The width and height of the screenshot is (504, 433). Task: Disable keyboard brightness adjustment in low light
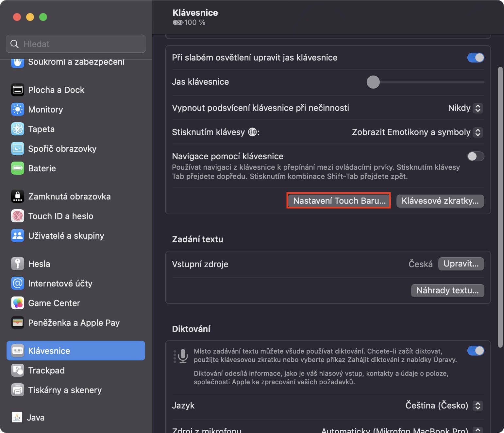coord(476,58)
